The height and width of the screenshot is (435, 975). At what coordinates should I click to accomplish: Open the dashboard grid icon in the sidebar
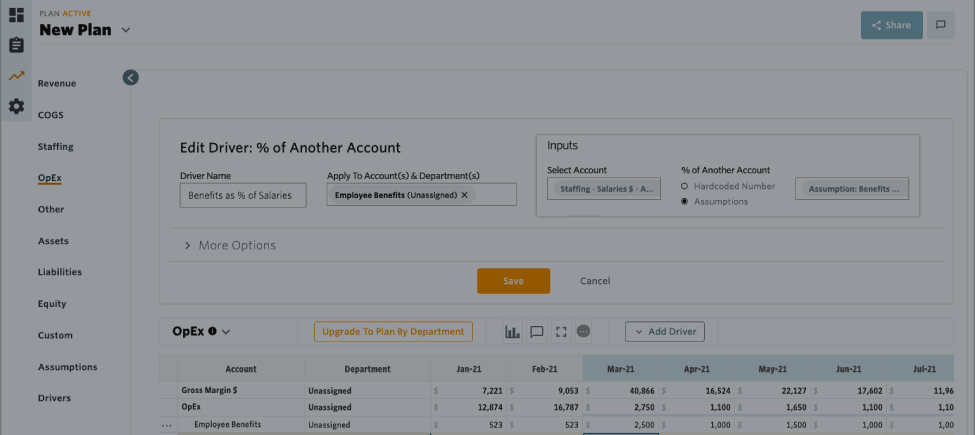pos(16,15)
